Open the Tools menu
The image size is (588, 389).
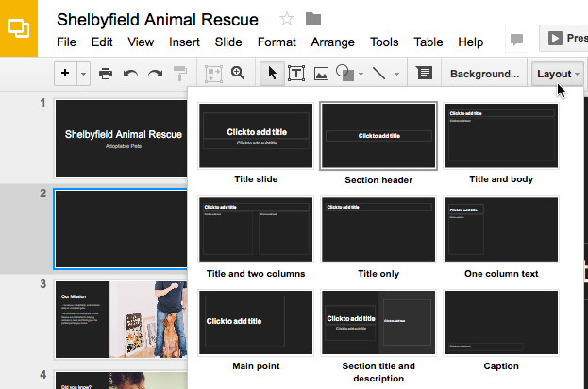[x=384, y=42]
